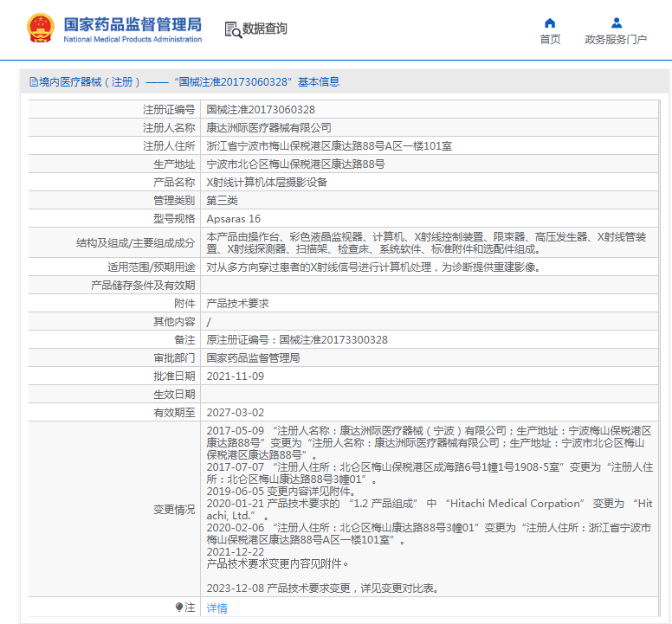672x624 pixels.
Task: Click the 其他内容 row label
Action: pyautogui.click(x=174, y=322)
